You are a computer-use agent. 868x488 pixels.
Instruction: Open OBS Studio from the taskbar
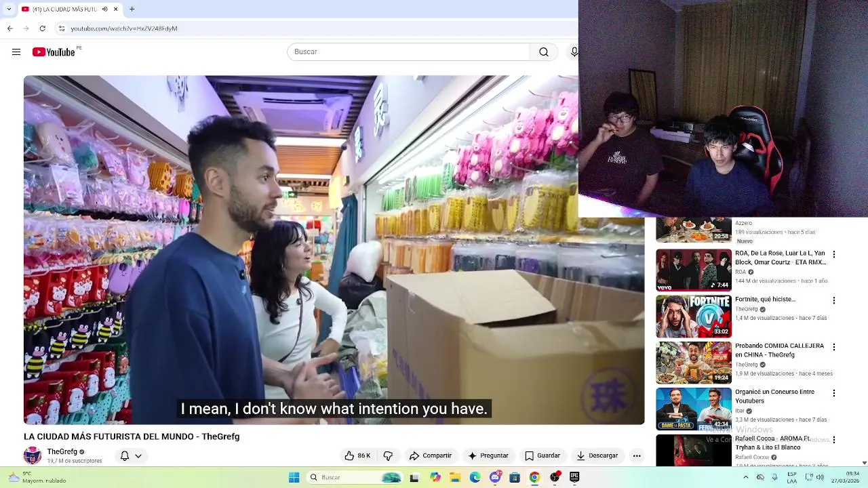(x=555, y=478)
